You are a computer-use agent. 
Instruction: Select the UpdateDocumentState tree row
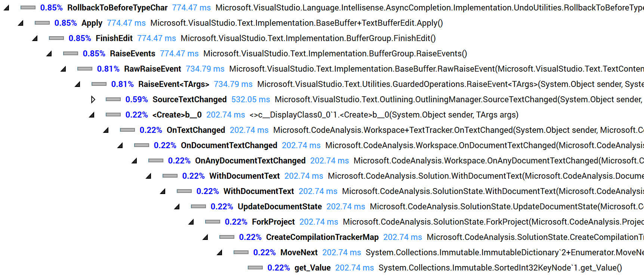pos(280,206)
